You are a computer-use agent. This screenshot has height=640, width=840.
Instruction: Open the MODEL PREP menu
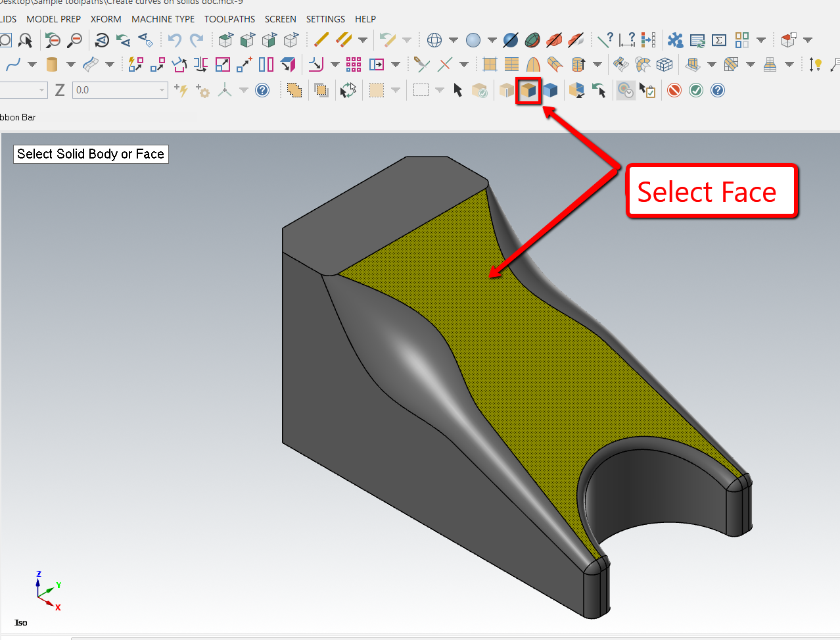point(54,19)
